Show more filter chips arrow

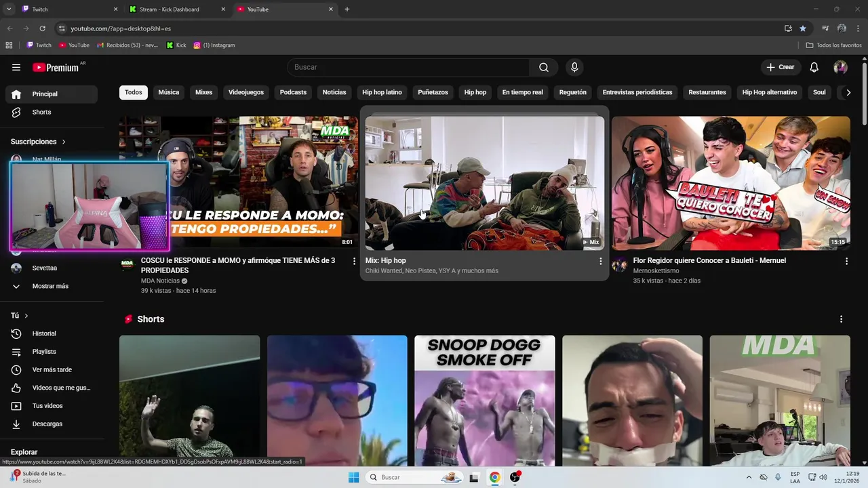point(848,93)
